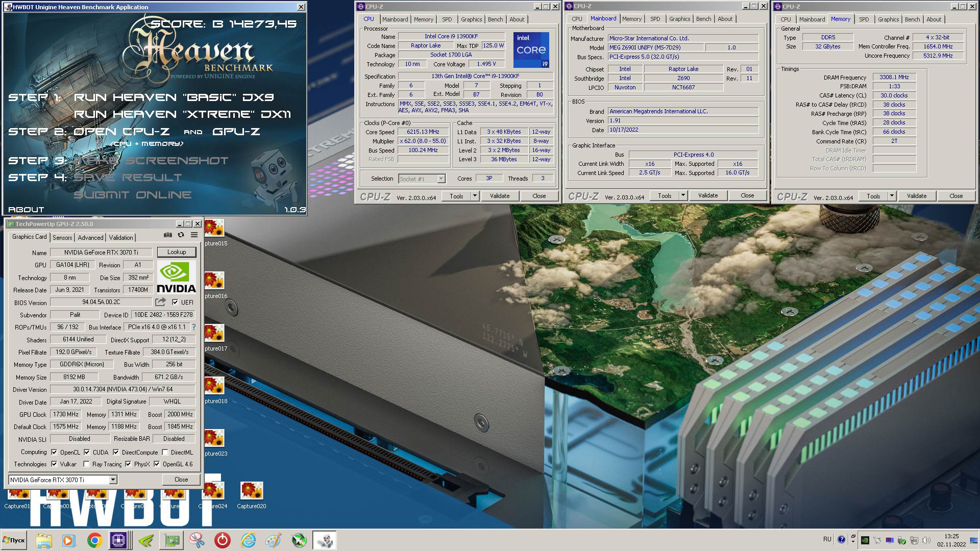Expand the GPU selection dropdown in GPU-Z
The image size is (980, 551).
(113, 480)
